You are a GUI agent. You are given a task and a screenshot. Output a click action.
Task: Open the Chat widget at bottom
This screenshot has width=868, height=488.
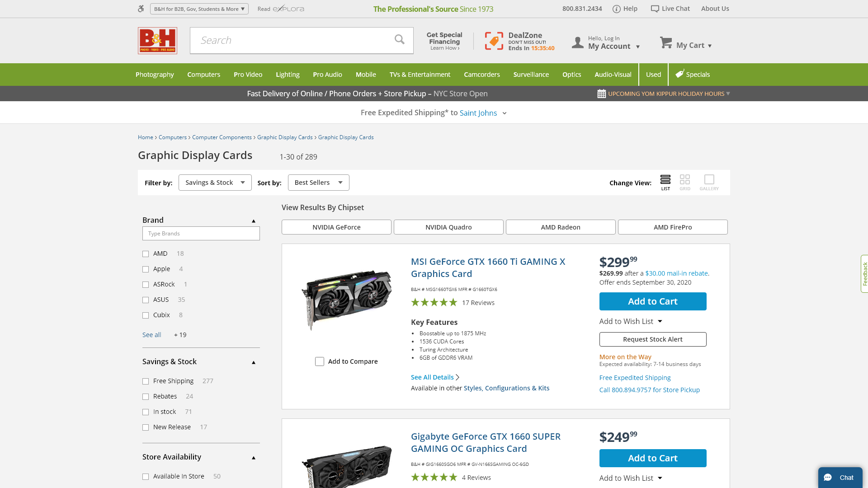click(840, 478)
